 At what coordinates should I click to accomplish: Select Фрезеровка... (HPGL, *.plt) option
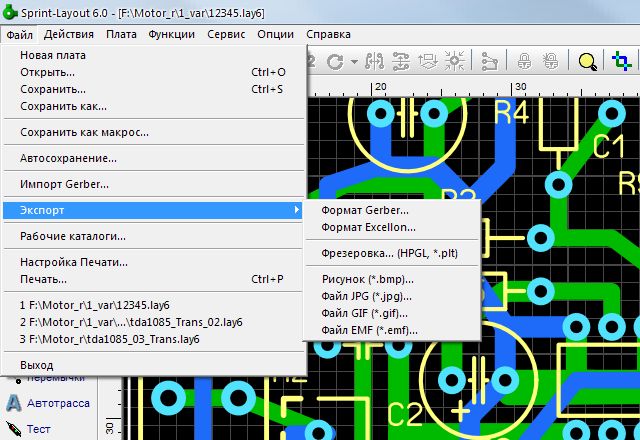[392, 253]
